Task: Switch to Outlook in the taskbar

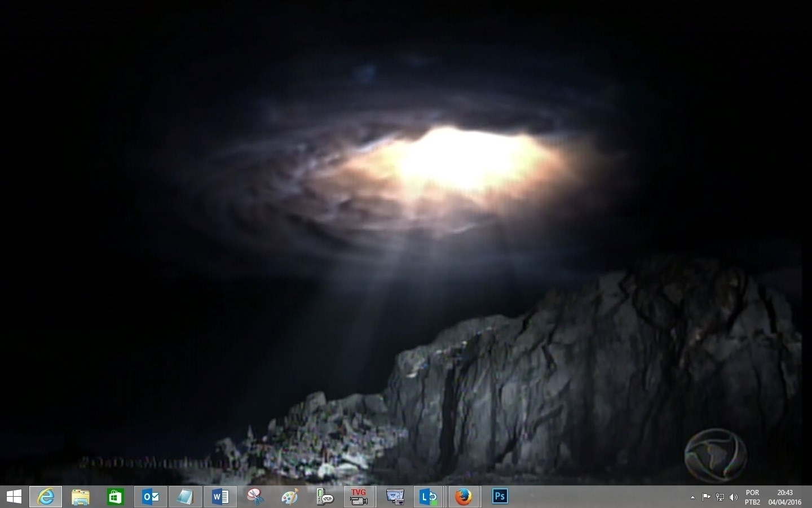Action: [x=151, y=497]
